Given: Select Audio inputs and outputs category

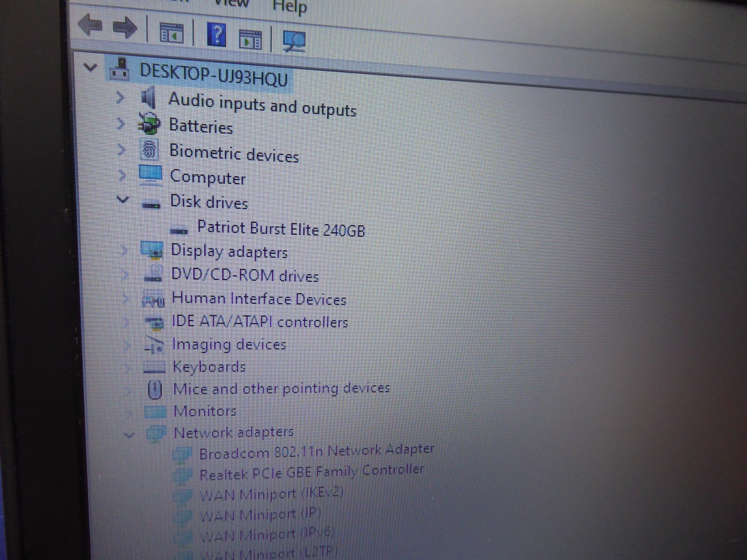Looking at the screenshot, I should coord(262,105).
